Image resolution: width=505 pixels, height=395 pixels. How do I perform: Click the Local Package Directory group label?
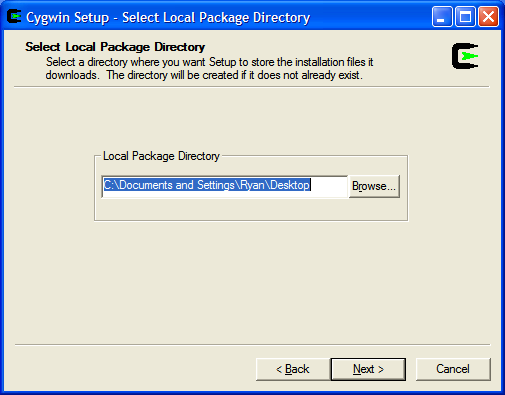click(x=161, y=156)
